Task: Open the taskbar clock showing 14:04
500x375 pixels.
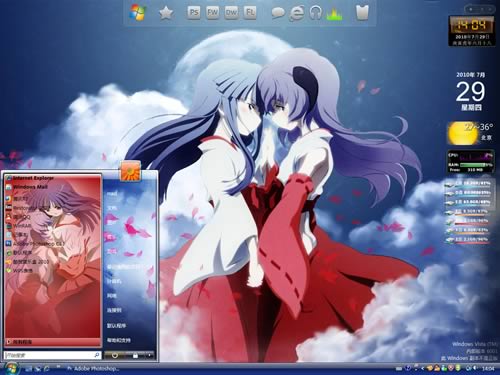Action: (x=488, y=369)
